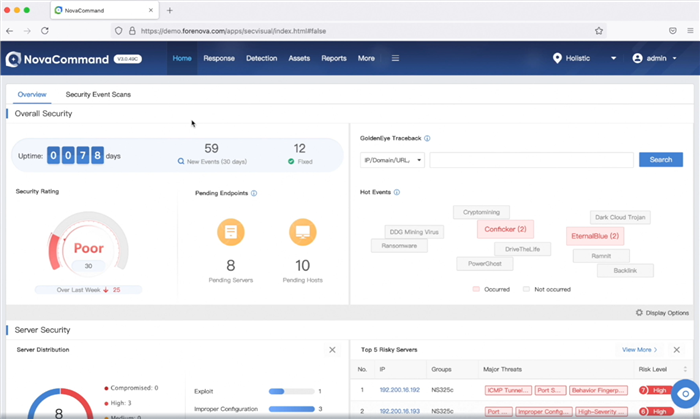Open the Detection navigation menu
The image size is (700, 419).
coord(262,58)
